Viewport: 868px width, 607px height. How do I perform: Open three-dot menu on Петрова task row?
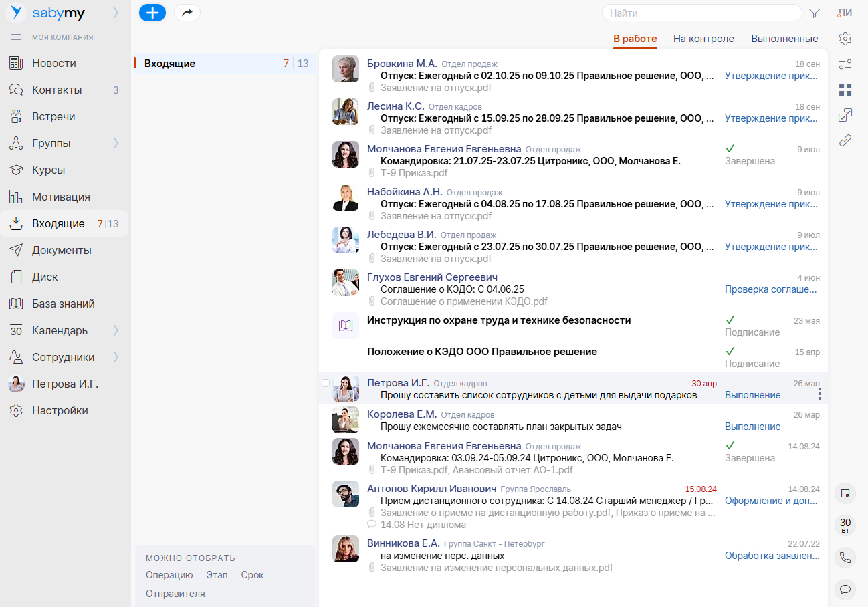(x=820, y=394)
